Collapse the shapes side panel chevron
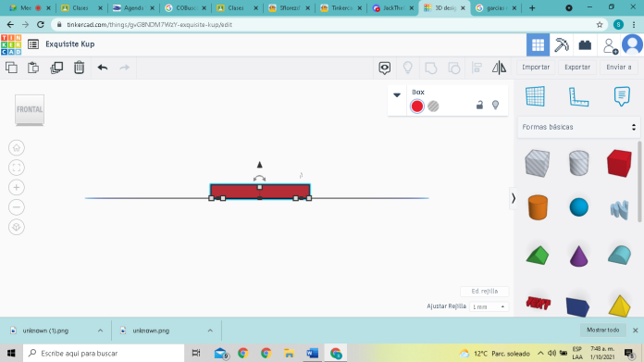 coord(513,198)
